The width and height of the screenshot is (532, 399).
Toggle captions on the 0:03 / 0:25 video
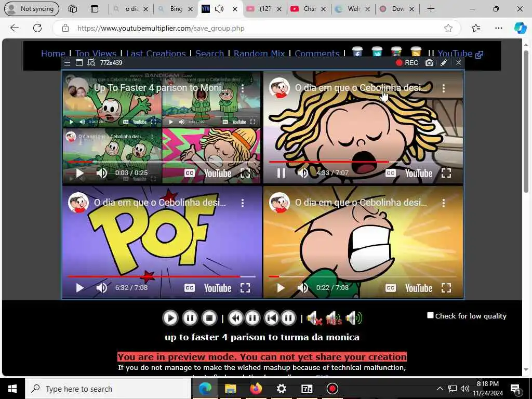(189, 174)
